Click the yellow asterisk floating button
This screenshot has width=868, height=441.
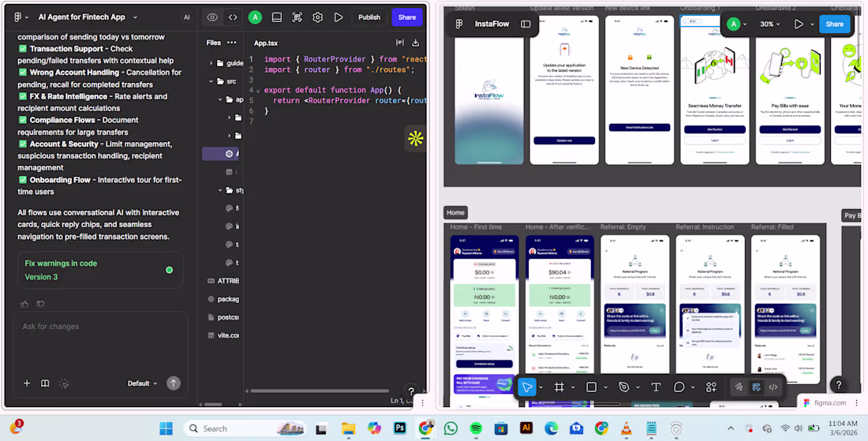(415, 138)
